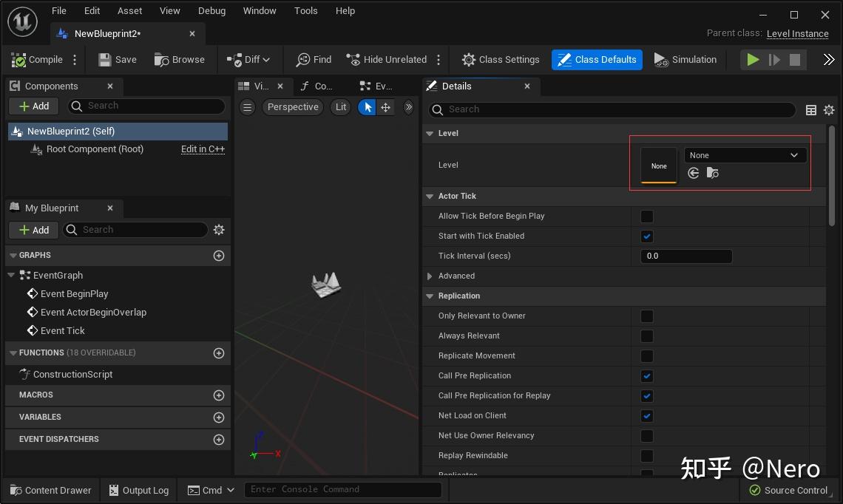Click the My Blueprint settings gear icon
Viewport: 843px width, 504px height.
click(x=219, y=230)
